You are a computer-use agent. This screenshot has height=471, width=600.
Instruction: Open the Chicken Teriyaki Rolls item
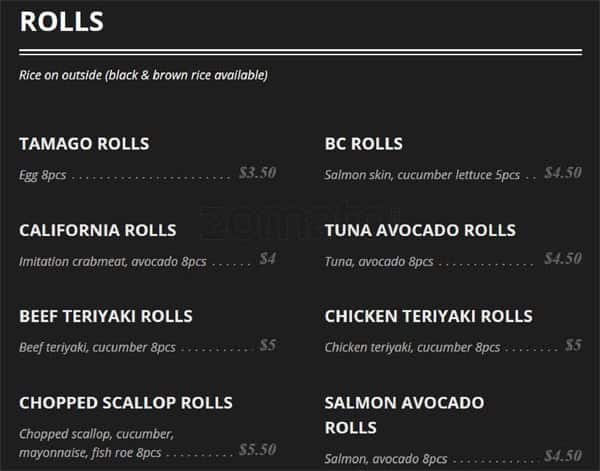(428, 316)
